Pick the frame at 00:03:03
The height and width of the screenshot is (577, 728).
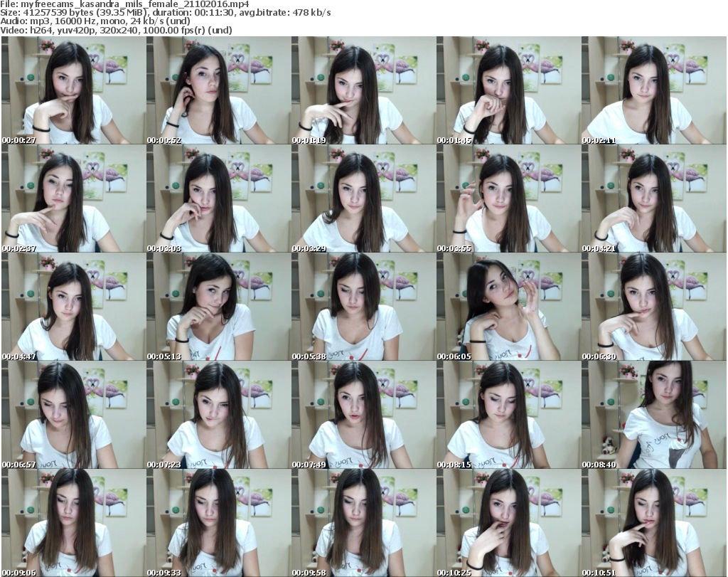[219, 198]
